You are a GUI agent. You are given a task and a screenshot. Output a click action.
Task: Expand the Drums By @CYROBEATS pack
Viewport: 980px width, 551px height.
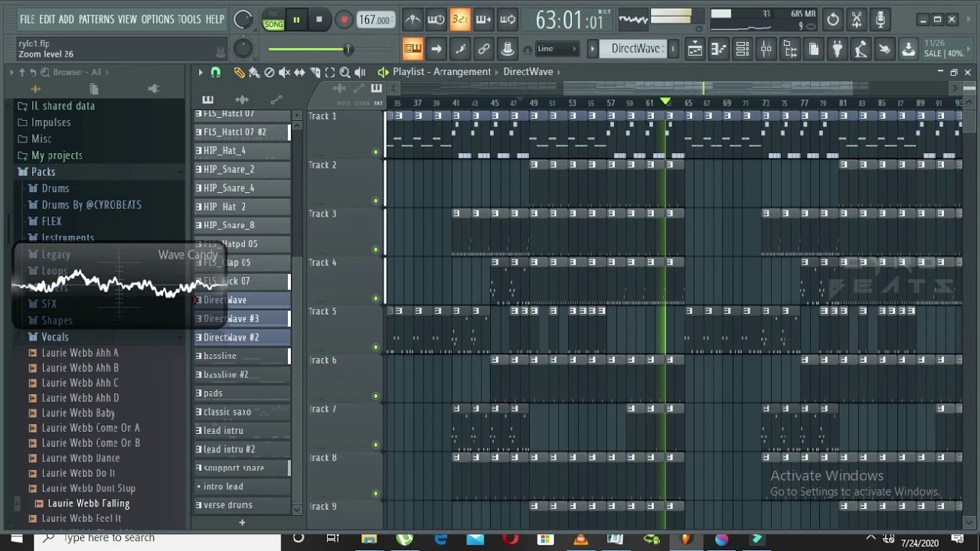[91, 205]
